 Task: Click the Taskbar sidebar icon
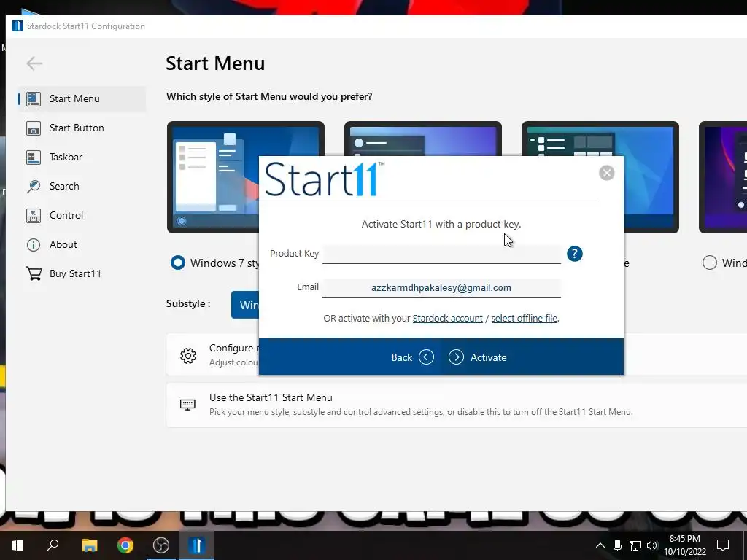pos(34,157)
